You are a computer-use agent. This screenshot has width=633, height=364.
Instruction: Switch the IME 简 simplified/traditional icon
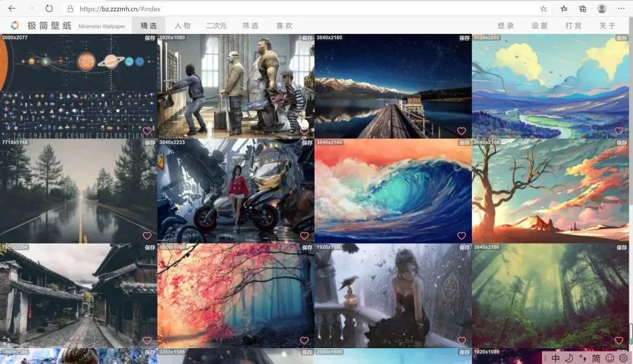tap(596, 358)
